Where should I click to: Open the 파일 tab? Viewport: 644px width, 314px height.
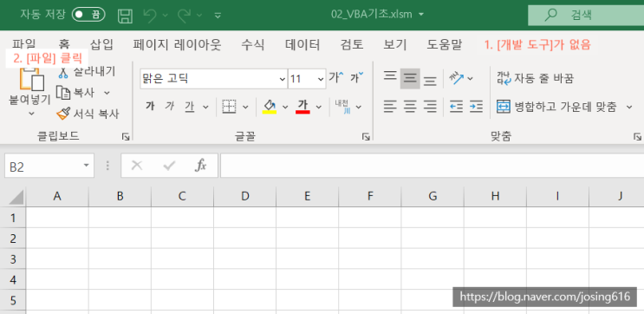[x=23, y=44]
